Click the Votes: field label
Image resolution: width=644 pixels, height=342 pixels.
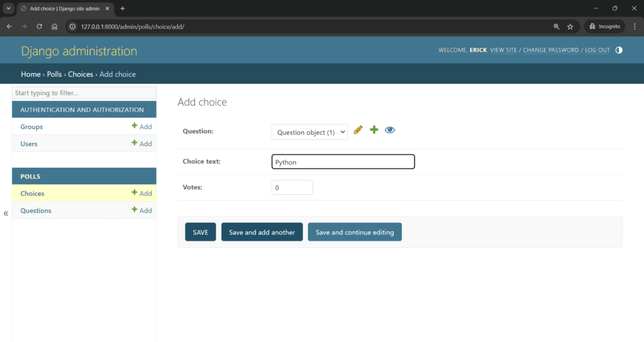[x=192, y=187]
